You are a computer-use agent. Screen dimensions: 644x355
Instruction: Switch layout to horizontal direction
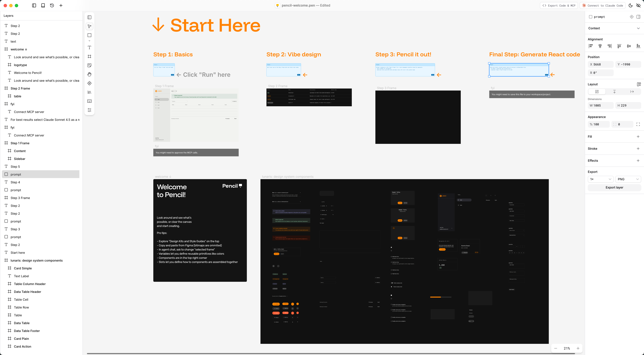632,92
